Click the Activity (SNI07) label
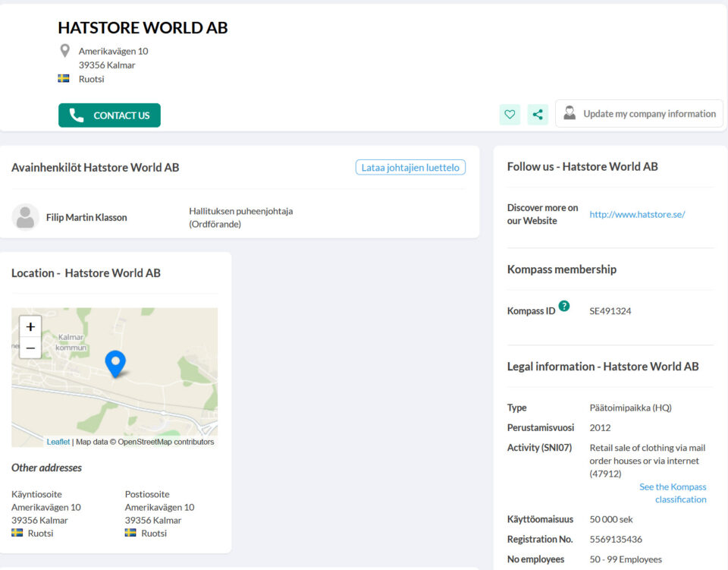This screenshot has height=570, width=728. click(x=539, y=448)
